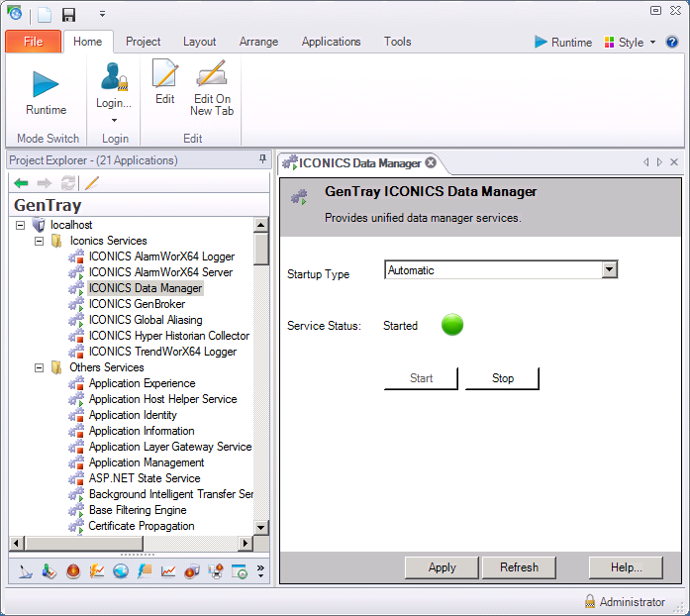690x616 pixels.
Task: Click the tree's vertical scrollbar down arrow
Action: click(261, 527)
